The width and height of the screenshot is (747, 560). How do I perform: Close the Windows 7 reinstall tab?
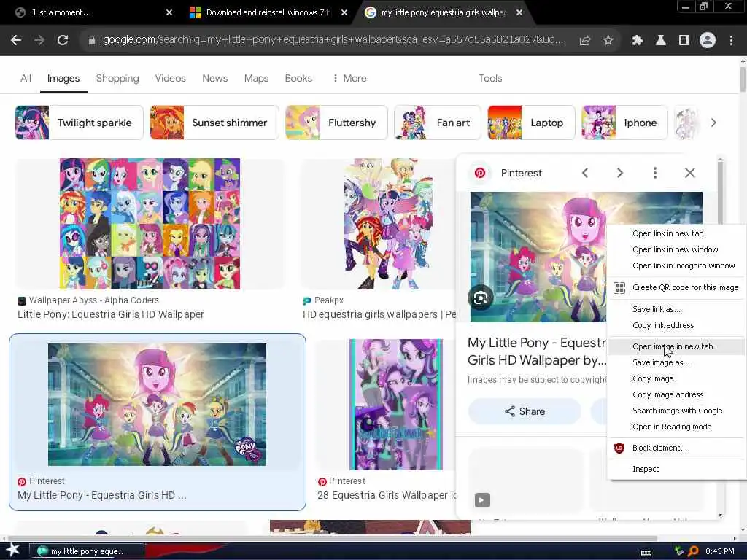pos(344,13)
